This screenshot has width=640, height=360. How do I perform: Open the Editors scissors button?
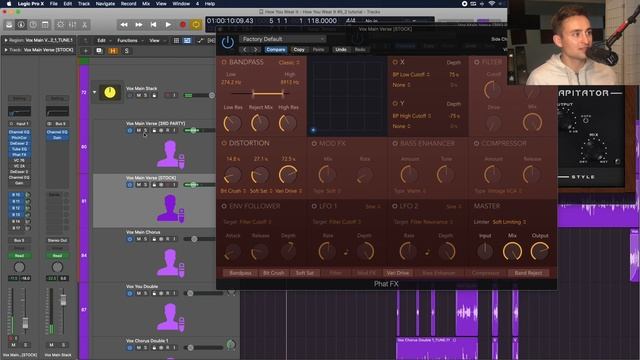click(x=84, y=25)
